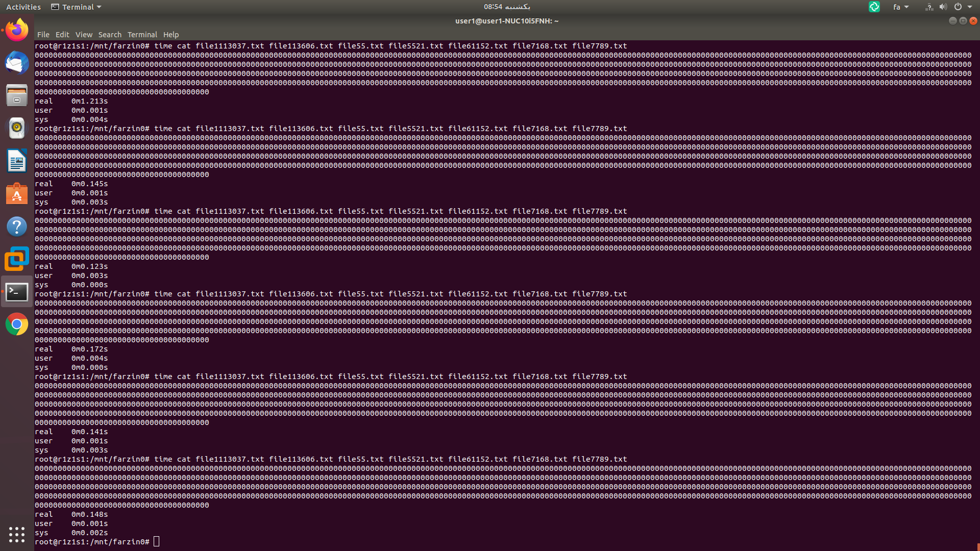The width and height of the screenshot is (980, 551).
Task: Open the green sync tray indicator
Action: point(874,7)
